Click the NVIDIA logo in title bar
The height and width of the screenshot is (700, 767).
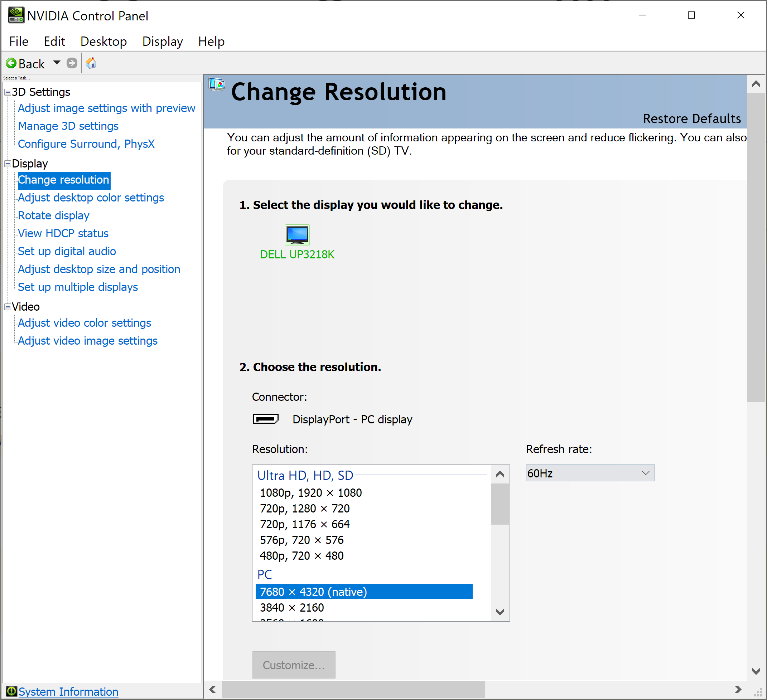(x=16, y=16)
